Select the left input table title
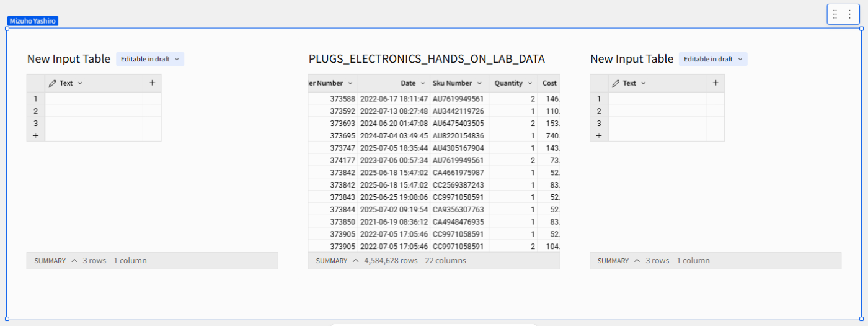 click(x=69, y=59)
